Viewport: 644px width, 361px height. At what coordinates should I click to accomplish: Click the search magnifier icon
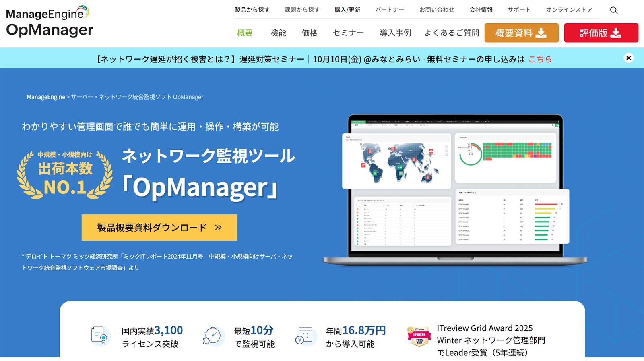click(x=613, y=10)
